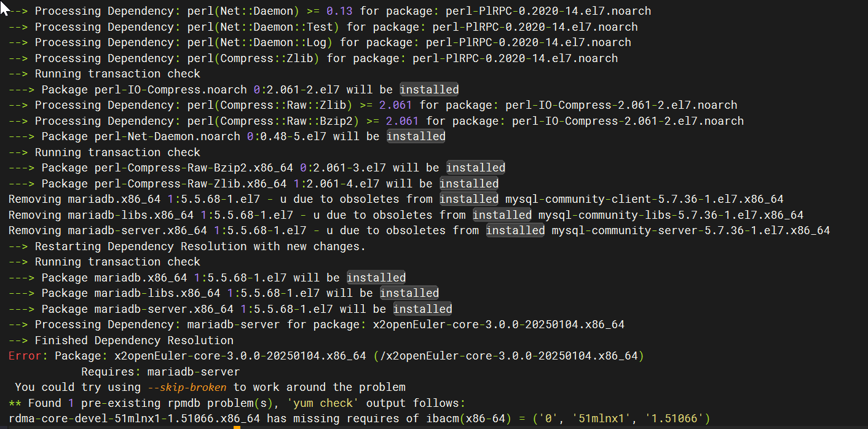Click the "Requires: mariadb-server" line
Viewport: 868px width, 429px height.
tap(160, 372)
